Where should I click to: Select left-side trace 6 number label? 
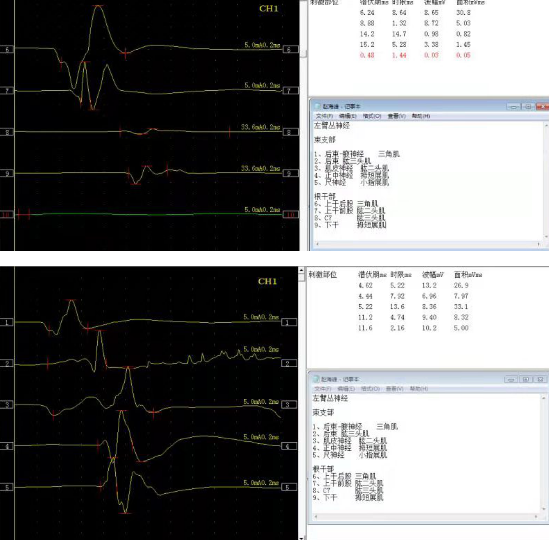7,49
